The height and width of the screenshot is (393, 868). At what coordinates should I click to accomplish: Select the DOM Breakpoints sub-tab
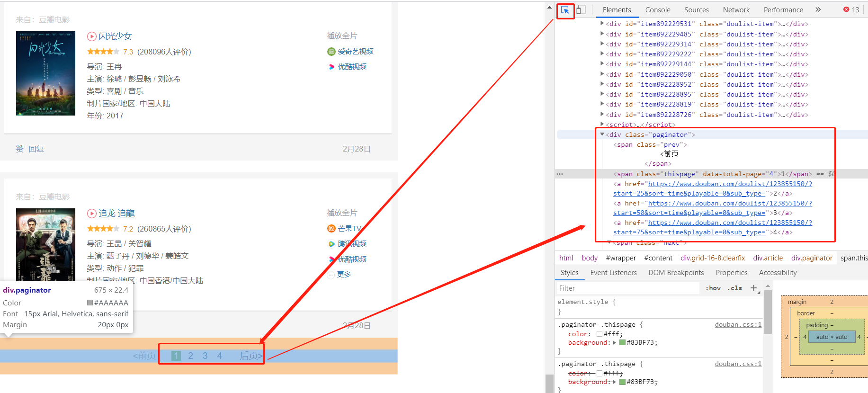pos(676,273)
